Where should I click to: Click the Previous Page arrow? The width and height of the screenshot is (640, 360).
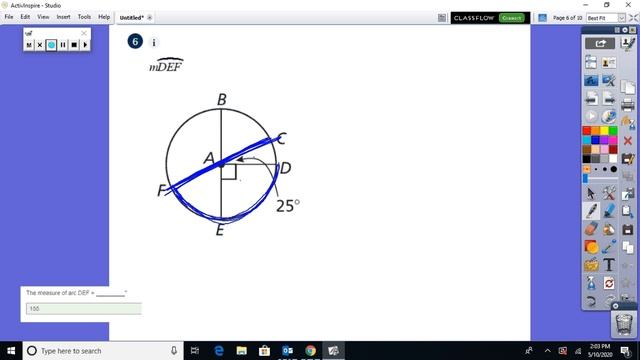(591, 98)
